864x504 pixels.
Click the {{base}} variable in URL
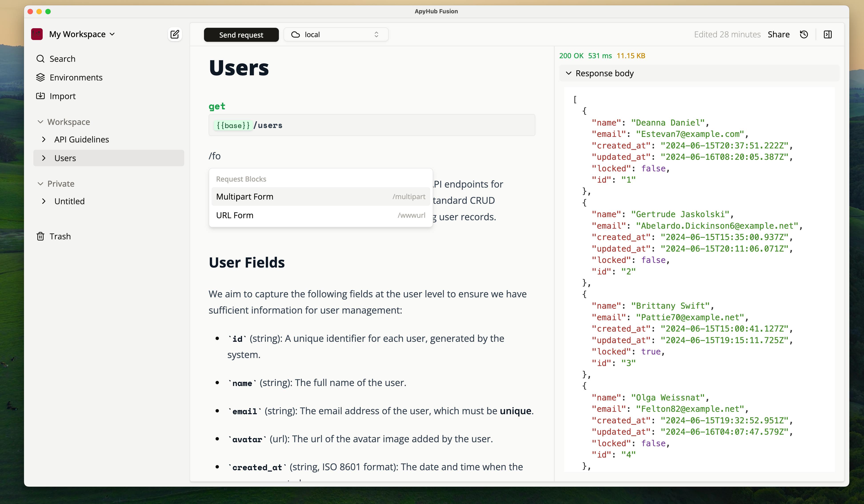[x=233, y=126]
